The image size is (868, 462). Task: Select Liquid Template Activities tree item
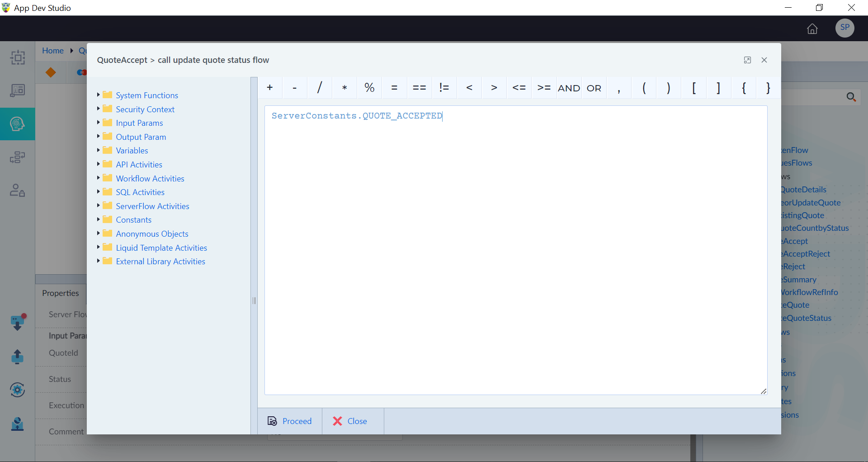161,248
